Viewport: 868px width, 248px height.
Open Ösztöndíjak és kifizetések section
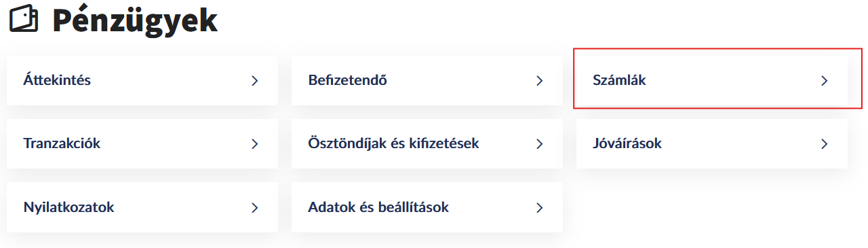(x=427, y=144)
